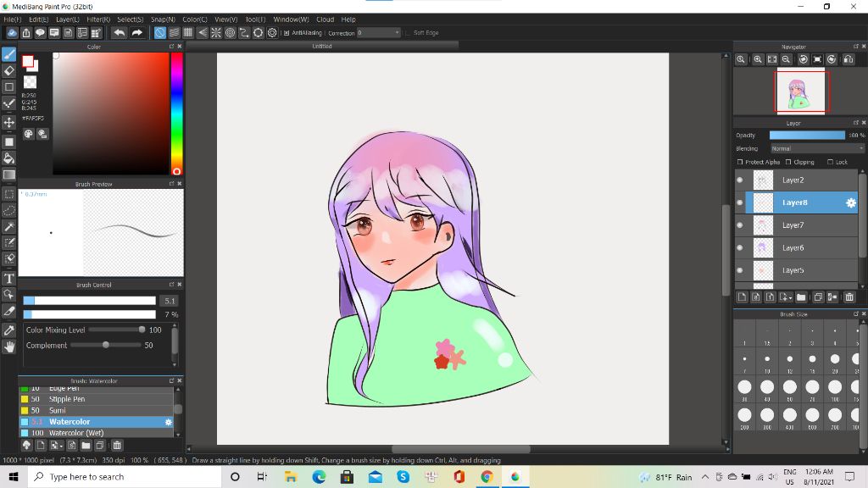Select the Eyedropper tool
This screenshot has width=868, height=488.
tap(8, 330)
